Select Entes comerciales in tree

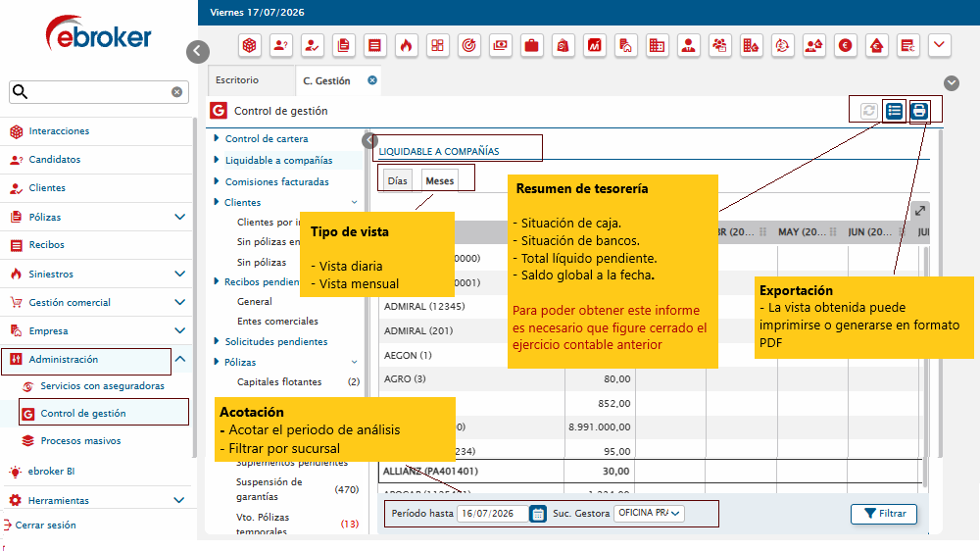coord(277,321)
